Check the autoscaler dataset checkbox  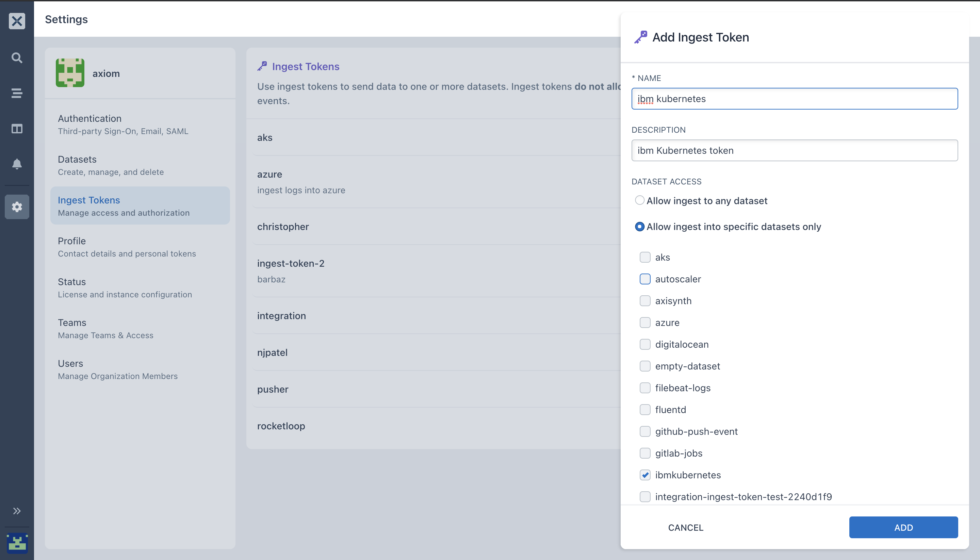point(645,279)
